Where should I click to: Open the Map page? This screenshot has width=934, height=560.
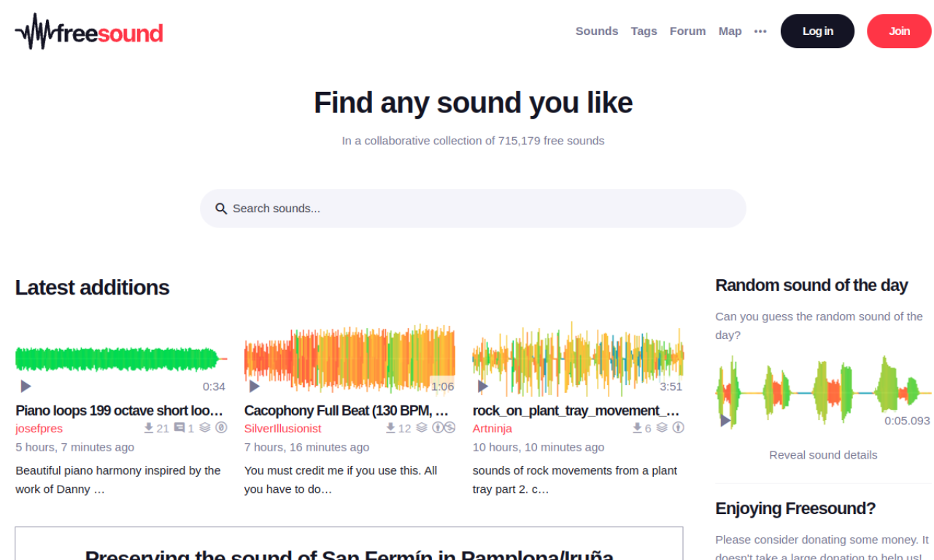tap(730, 31)
